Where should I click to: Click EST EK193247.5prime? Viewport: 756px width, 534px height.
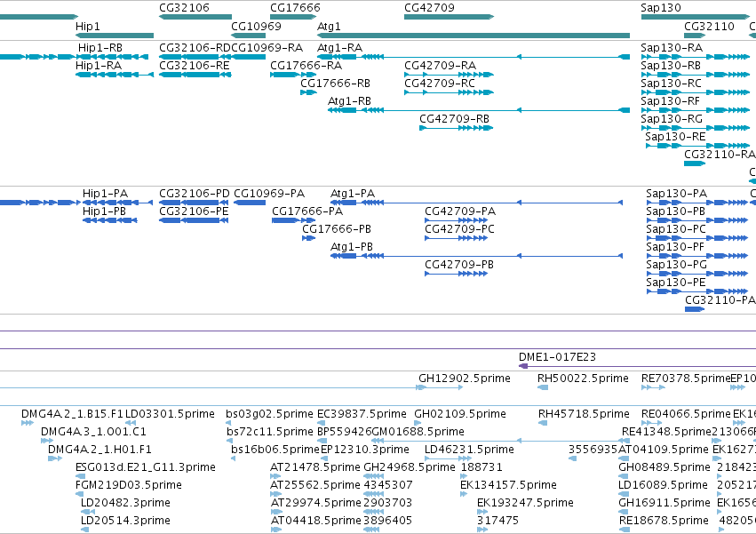coord(526,503)
